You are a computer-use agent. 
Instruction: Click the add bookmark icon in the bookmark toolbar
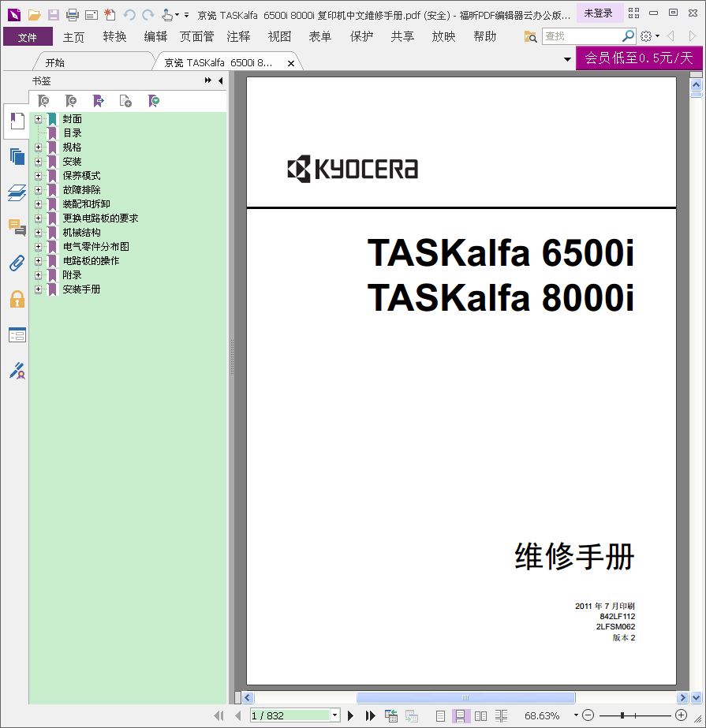(x=71, y=101)
